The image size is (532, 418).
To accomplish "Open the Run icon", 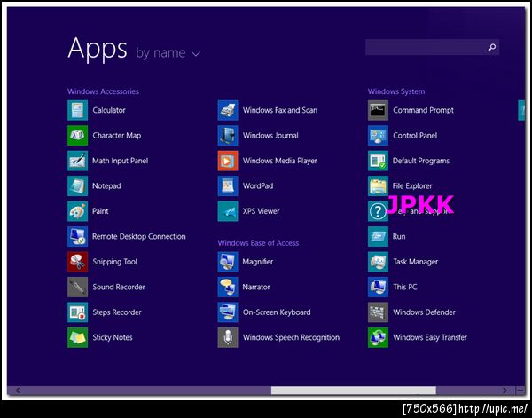I will pyautogui.click(x=378, y=236).
